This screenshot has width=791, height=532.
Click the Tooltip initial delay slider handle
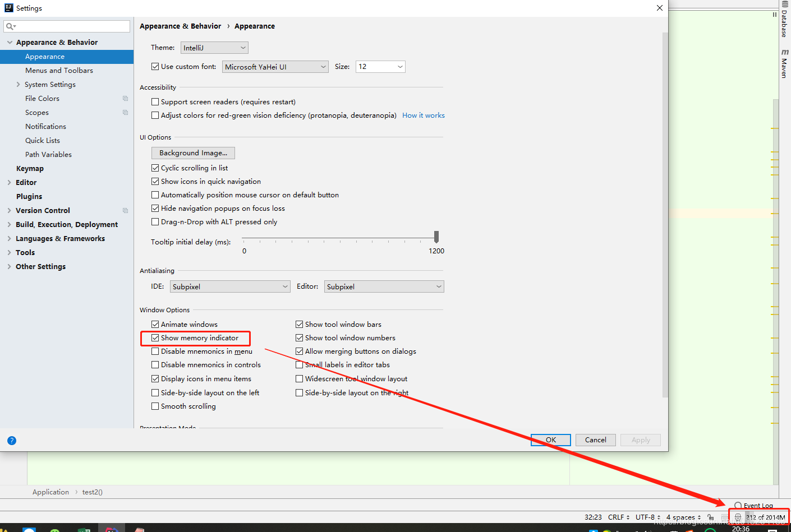(x=436, y=237)
